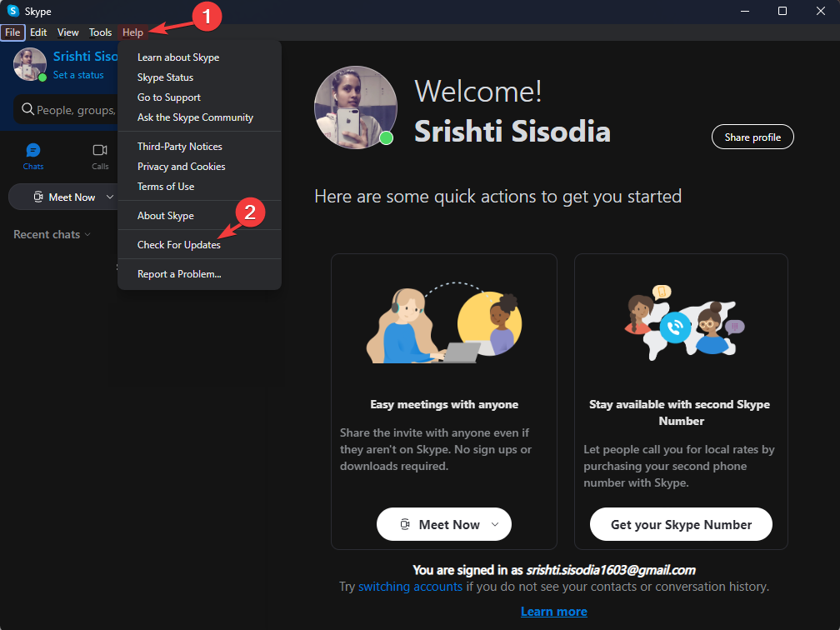Click the large welcome profile picture
840x630 pixels.
(x=355, y=107)
